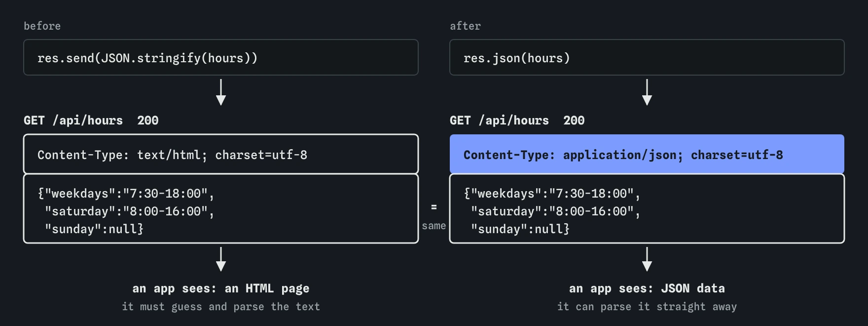Select the res.send(JSON.stringify(hours)) code box

221,57
